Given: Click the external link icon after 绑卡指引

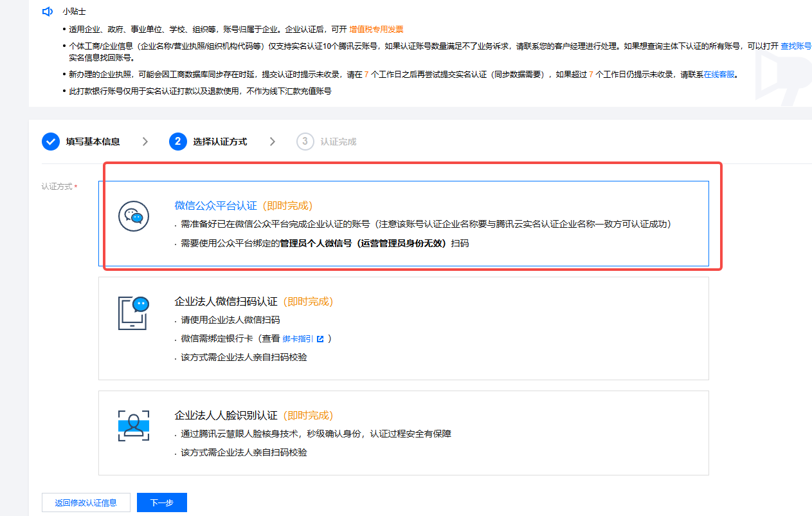Looking at the screenshot, I should point(320,338).
